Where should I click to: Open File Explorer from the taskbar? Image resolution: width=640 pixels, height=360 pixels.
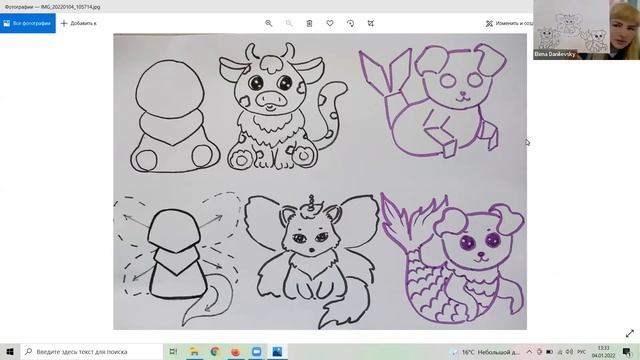pos(194,351)
